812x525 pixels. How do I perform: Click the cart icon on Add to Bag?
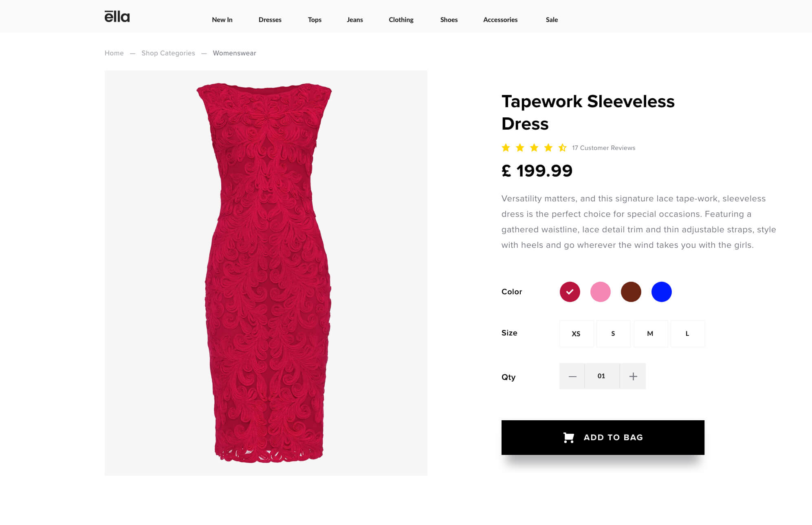point(569,437)
